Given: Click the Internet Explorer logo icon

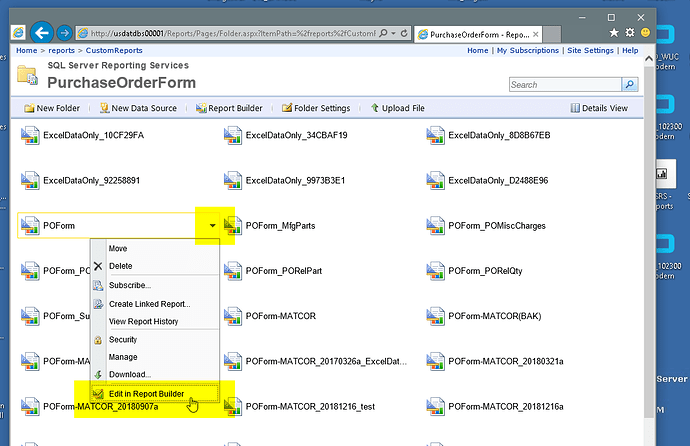Looking at the screenshot, I should pos(18,33).
